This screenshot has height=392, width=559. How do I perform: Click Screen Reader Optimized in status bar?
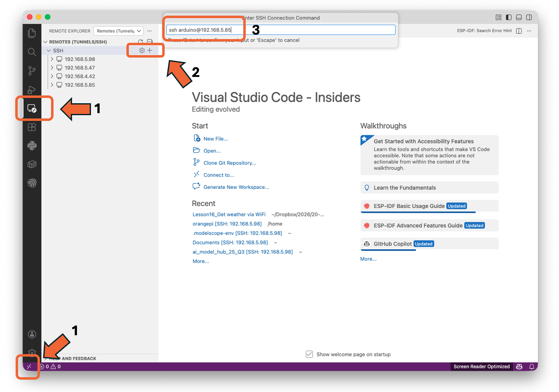[x=482, y=366]
